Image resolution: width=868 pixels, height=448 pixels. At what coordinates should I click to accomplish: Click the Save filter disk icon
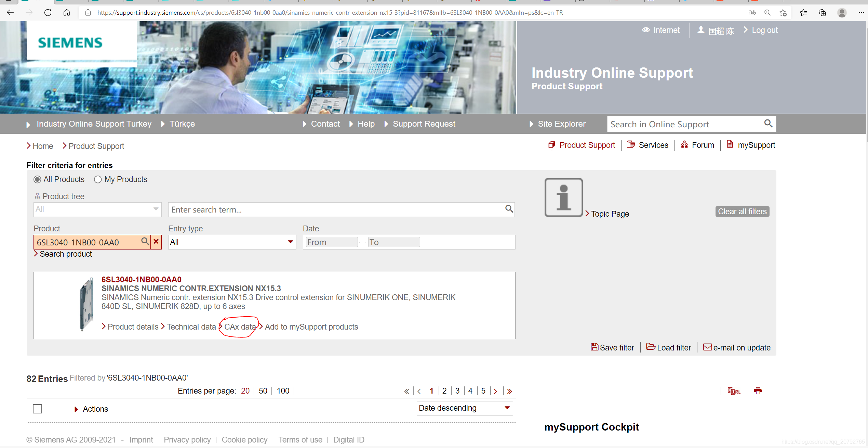click(x=595, y=347)
